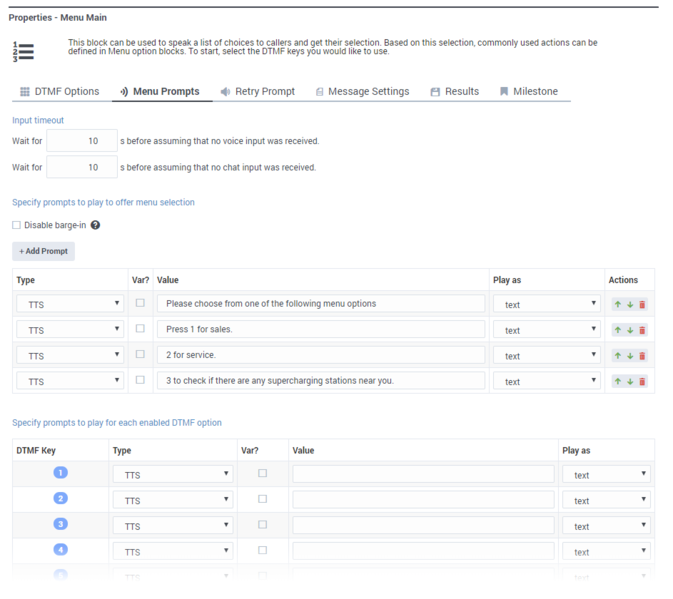Click Value field for DTMF key 3
This screenshot has width=673, height=599.
click(423, 526)
